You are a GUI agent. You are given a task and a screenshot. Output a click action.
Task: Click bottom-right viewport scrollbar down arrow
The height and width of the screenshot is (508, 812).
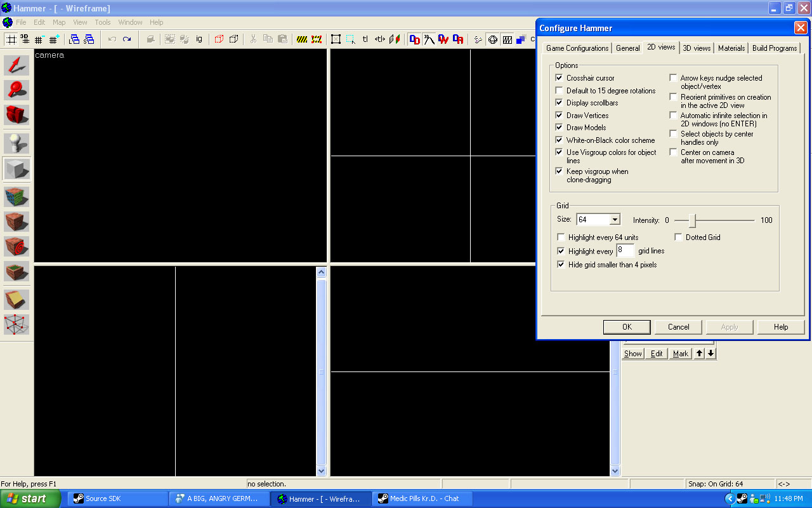pos(615,471)
